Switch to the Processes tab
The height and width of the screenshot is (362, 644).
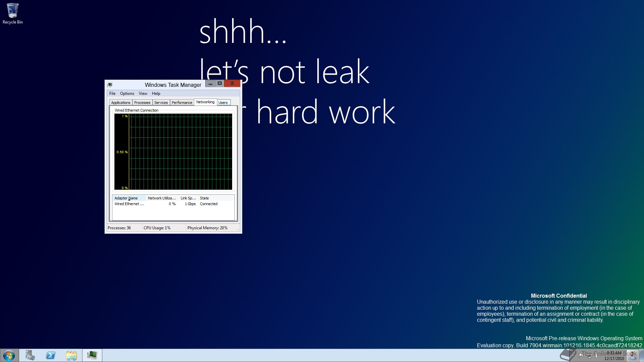pos(142,103)
